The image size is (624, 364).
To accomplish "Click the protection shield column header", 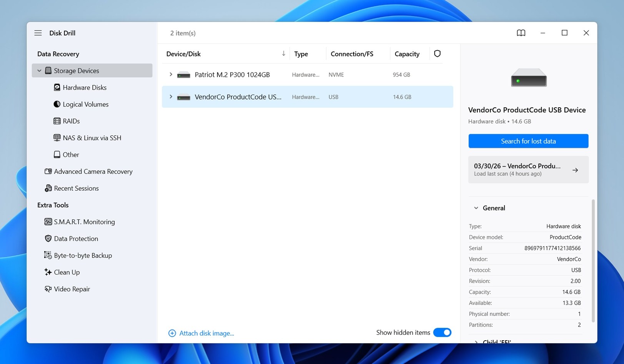I will (x=437, y=53).
